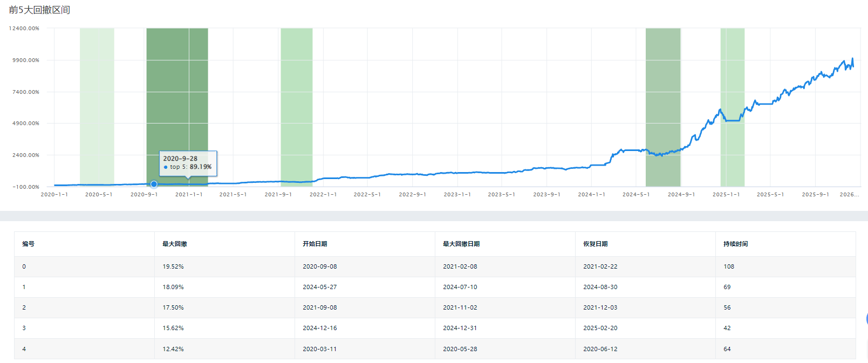Image resolution: width=868 pixels, height=363 pixels.
Task: Click the partially visible blue floating button at right edge
Action: click(x=866, y=319)
